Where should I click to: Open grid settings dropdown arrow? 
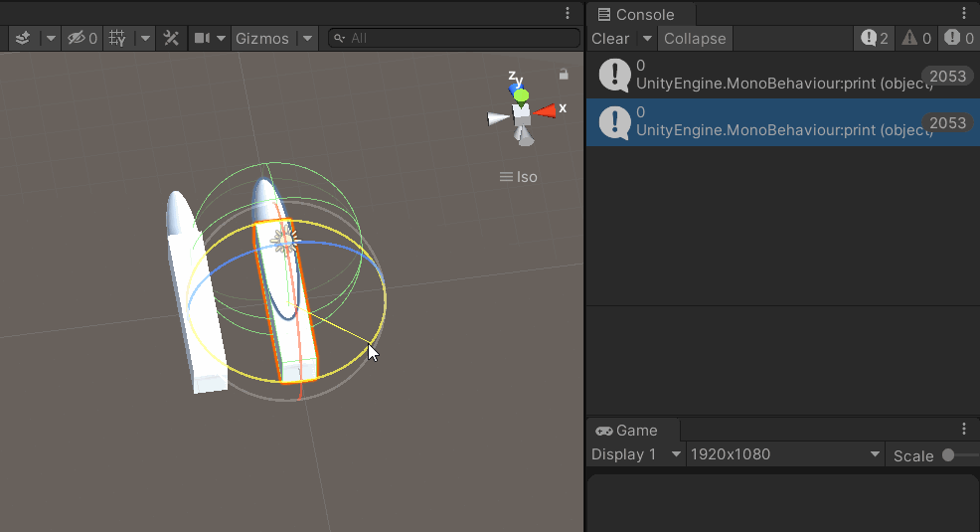tap(145, 39)
